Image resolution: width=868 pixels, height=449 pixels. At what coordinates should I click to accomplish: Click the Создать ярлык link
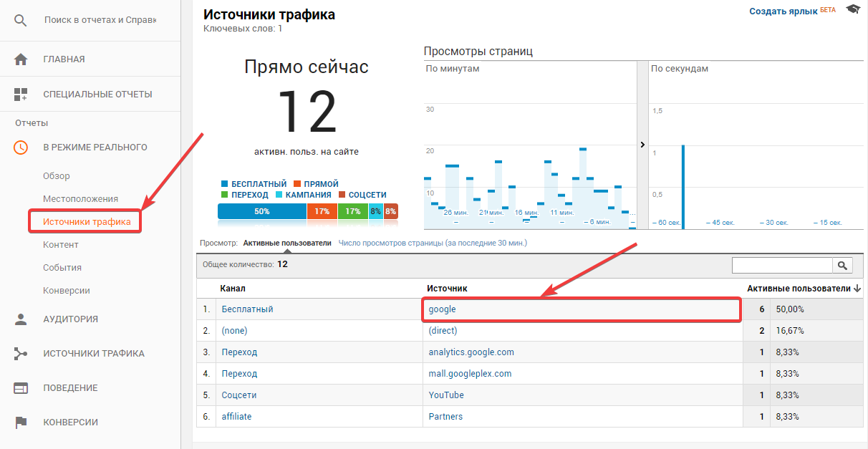point(782,10)
